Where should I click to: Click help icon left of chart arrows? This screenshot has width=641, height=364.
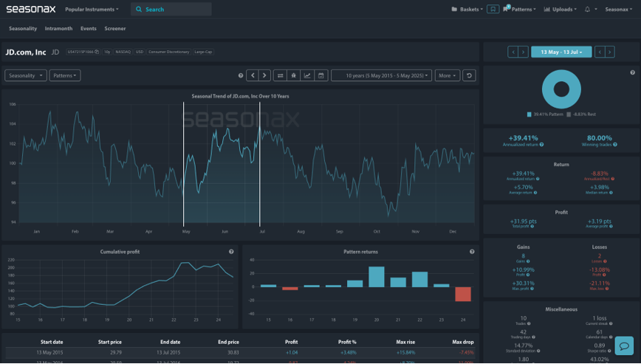pos(241,75)
